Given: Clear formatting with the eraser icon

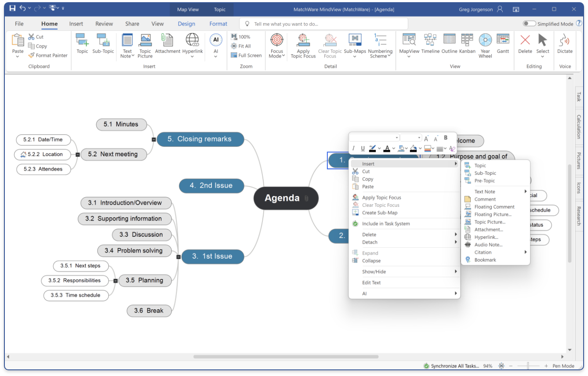Looking at the screenshot, I should click(x=452, y=148).
